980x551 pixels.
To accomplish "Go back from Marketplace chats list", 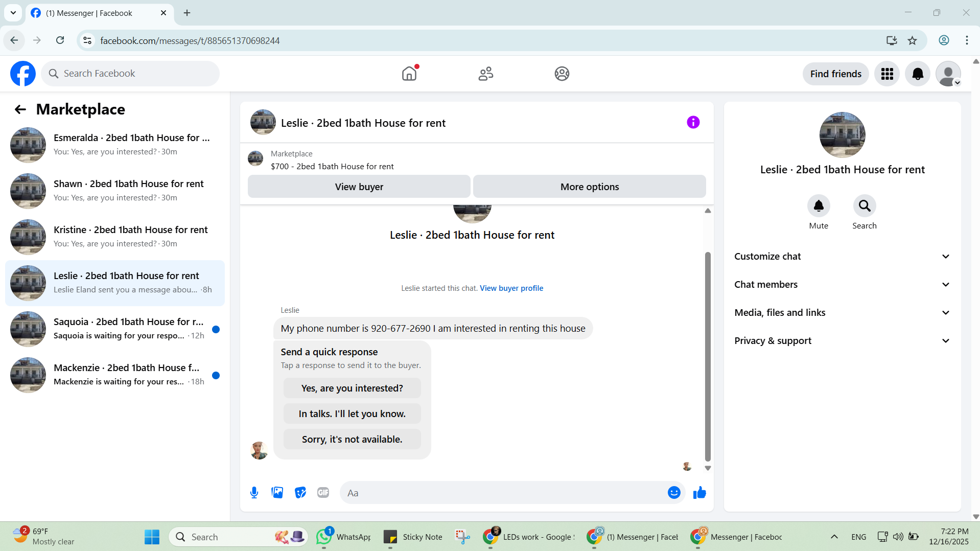I will pos(20,109).
